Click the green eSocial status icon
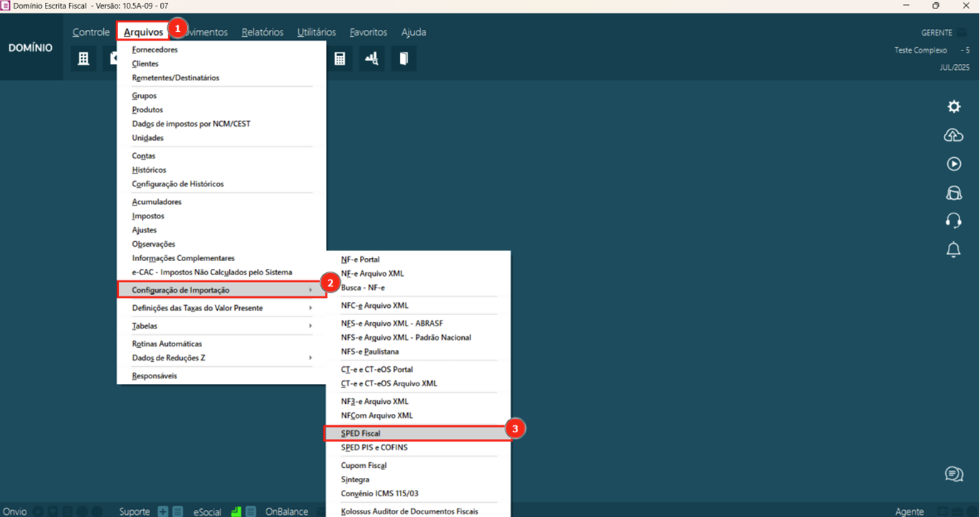The height and width of the screenshot is (517, 980). coord(236,511)
